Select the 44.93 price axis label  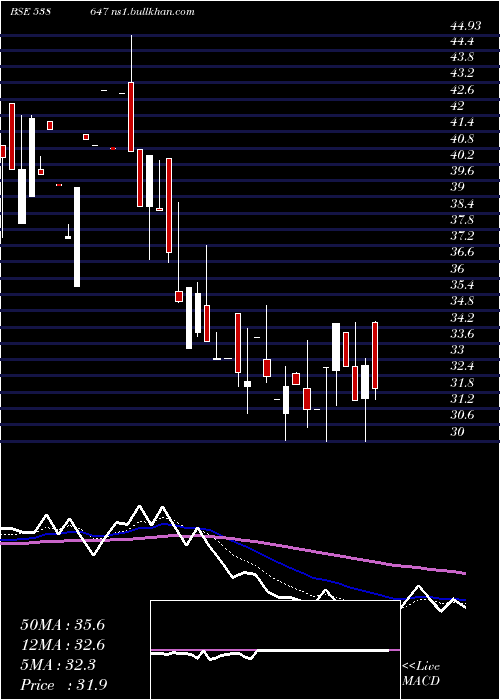(466, 26)
